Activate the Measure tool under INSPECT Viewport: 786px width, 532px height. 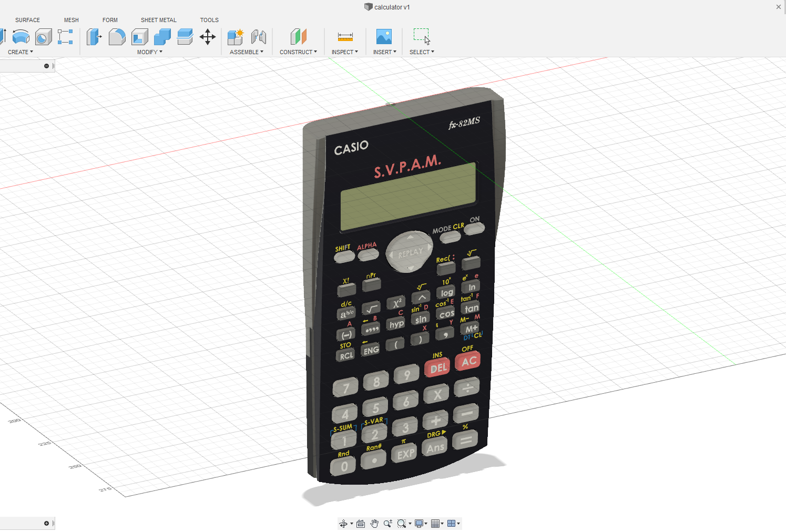click(x=344, y=37)
